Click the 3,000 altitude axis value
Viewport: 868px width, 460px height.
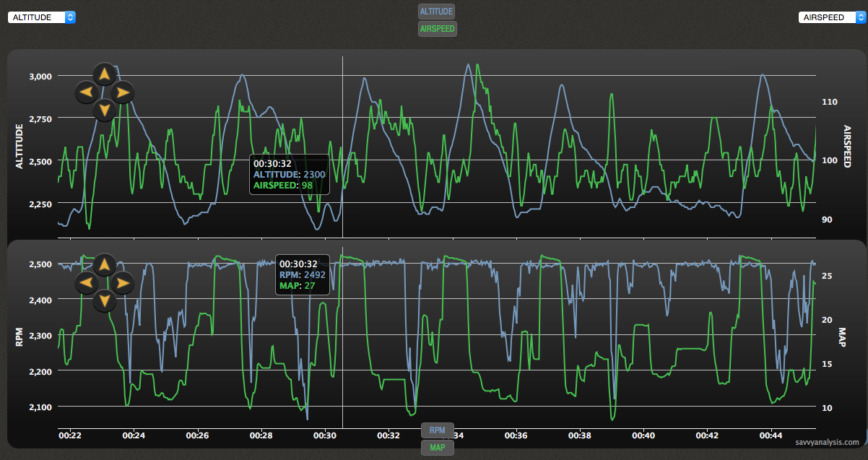(x=40, y=76)
